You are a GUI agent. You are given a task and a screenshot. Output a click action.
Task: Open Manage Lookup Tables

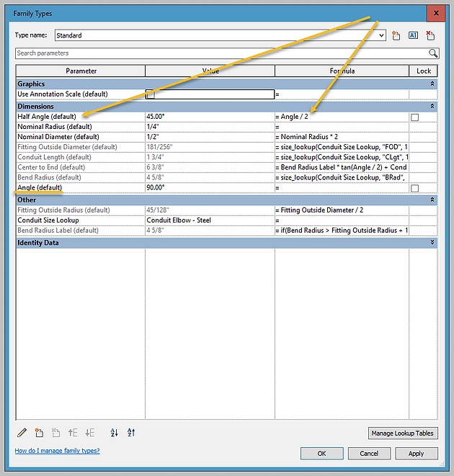point(403,434)
